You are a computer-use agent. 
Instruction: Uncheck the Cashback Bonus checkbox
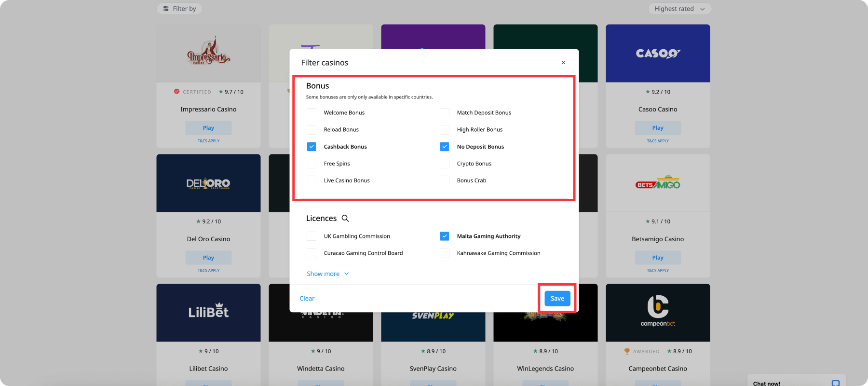tap(312, 147)
